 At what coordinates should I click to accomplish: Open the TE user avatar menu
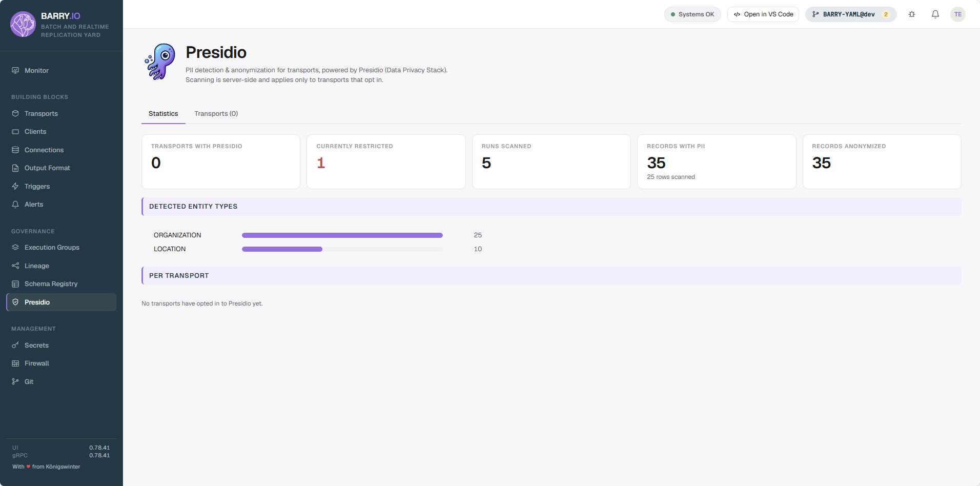pos(958,14)
